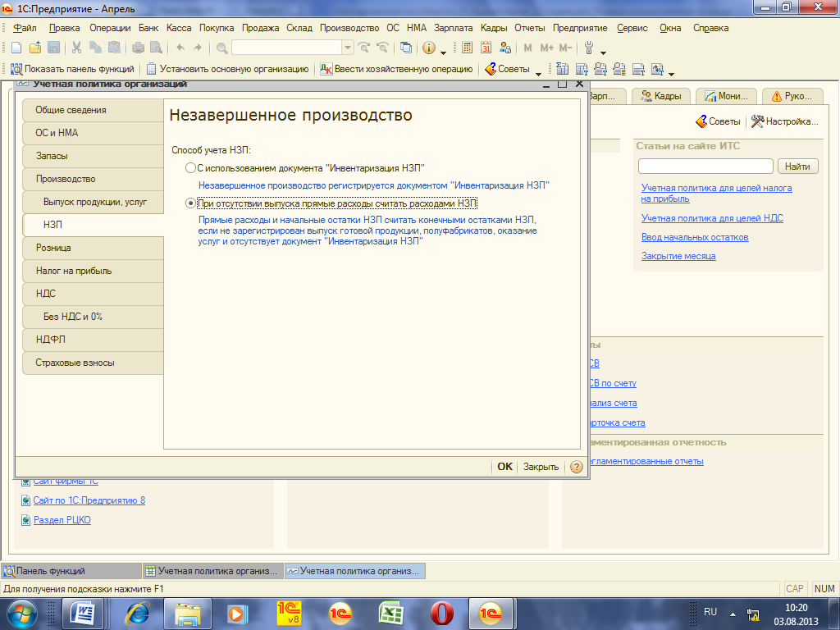
Task: Open the Справка menu
Action: coord(711,28)
